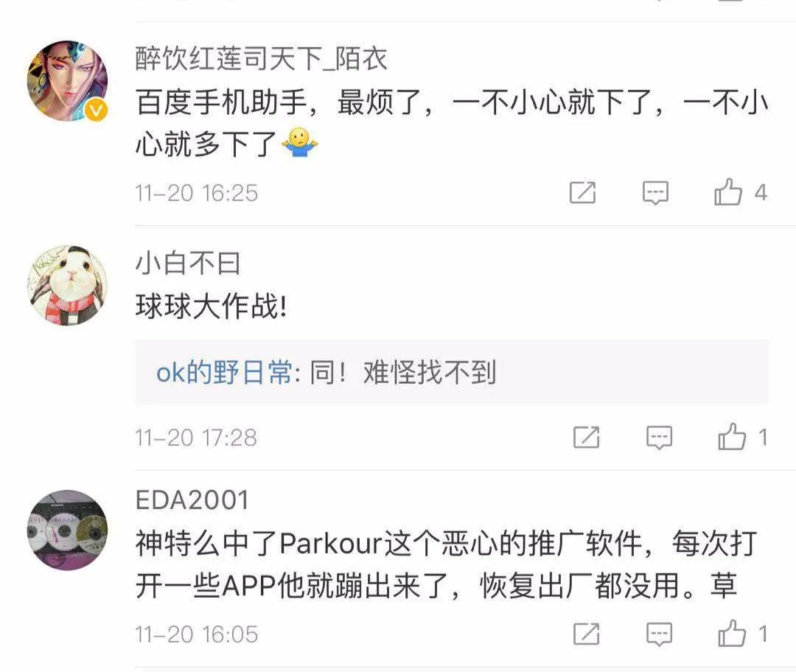The height and width of the screenshot is (672, 796).
Task: Like the 球球大作战 comment
Action: point(732,436)
